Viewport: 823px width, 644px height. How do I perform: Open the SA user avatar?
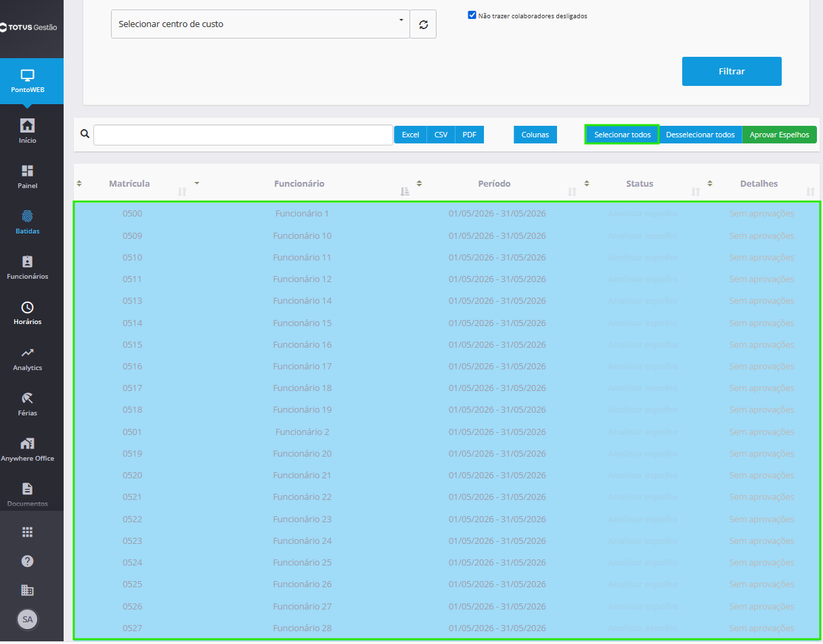pos(28,619)
